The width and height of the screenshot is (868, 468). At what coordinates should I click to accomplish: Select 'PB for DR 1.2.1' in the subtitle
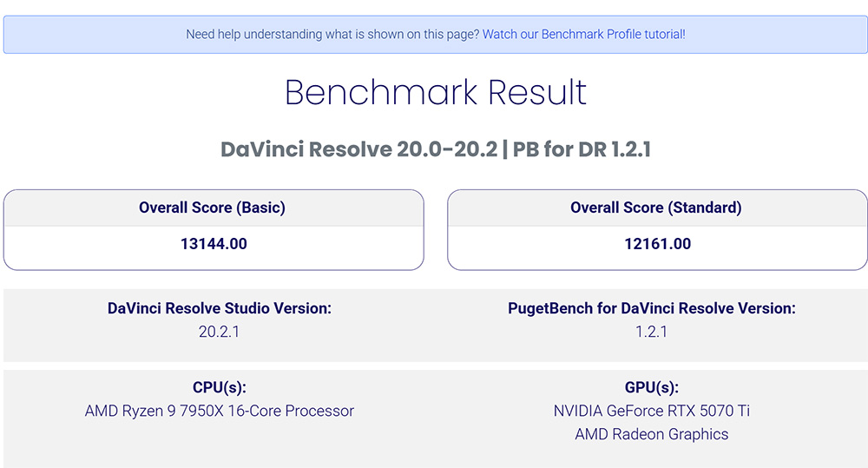pyautogui.click(x=582, y=149)
